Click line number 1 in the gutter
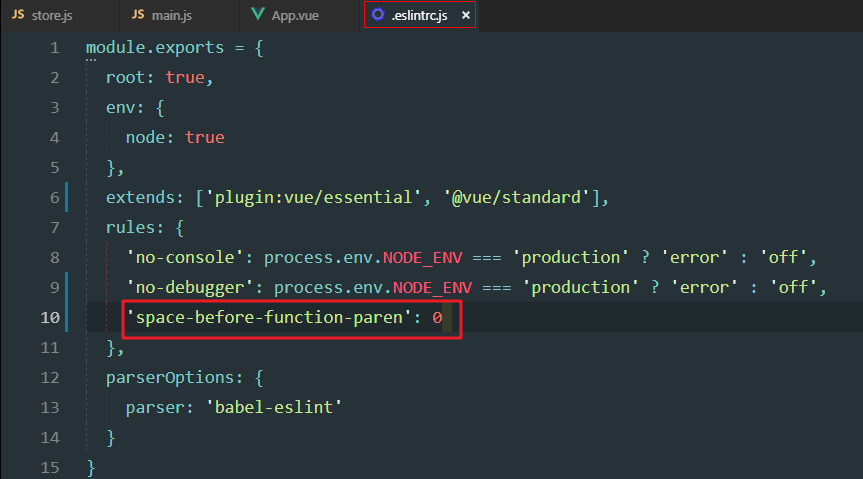Image resolution: width=863 pixels, height=479 pixels. point(54,48)
